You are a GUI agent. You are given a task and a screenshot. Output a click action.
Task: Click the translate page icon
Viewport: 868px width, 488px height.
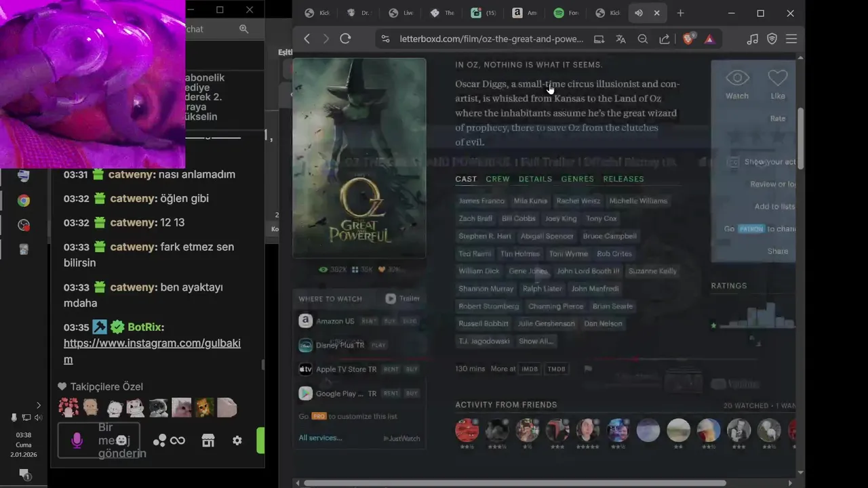(x=620, y=39)
